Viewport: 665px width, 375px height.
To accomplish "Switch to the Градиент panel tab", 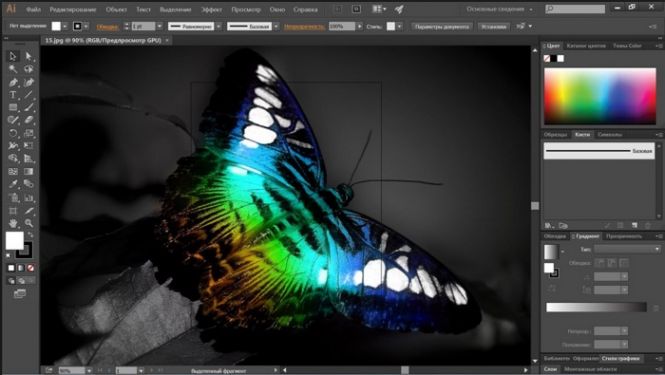I will pyautogui.click(x=587, y=236).
